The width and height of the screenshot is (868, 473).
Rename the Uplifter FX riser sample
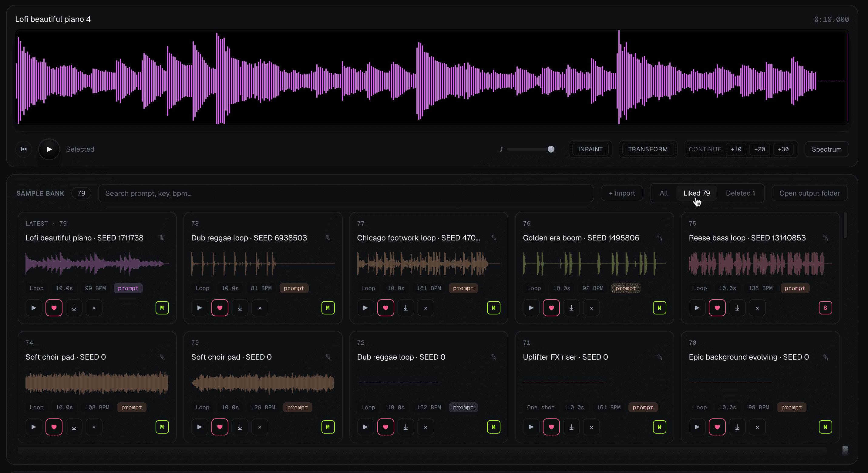[x=659, y=357]
